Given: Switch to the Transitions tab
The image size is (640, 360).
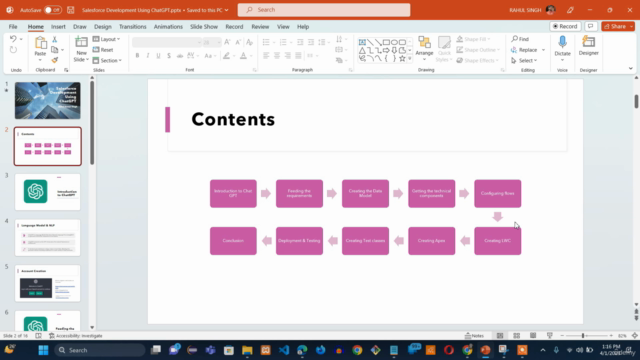Looking at the screenshot, I should (133, 27).
